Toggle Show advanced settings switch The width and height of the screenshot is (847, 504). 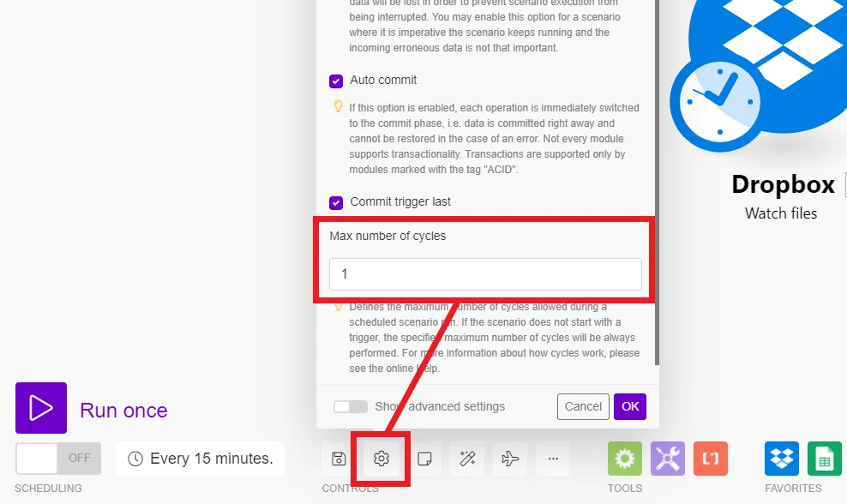click(351, 406)
